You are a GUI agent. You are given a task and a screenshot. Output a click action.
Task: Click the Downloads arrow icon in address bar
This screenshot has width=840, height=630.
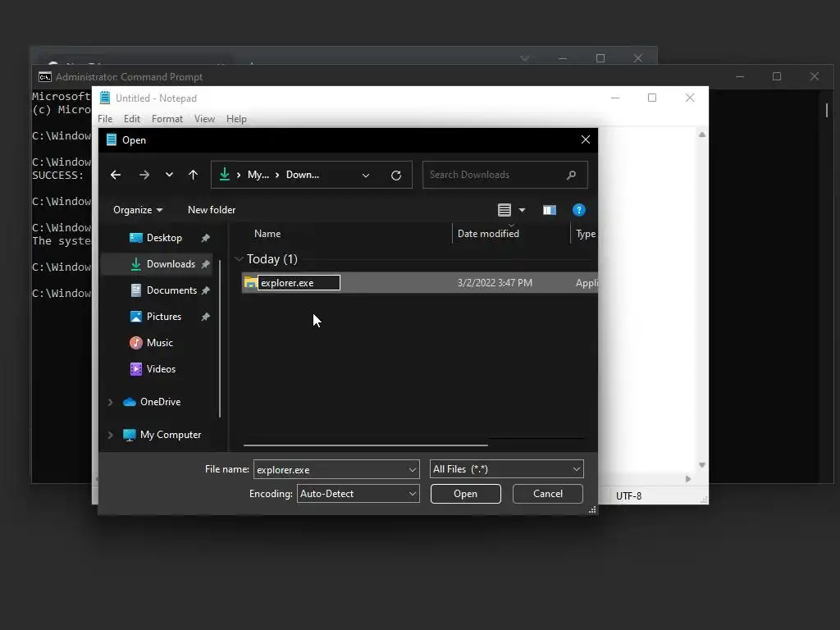click(225, 174)
